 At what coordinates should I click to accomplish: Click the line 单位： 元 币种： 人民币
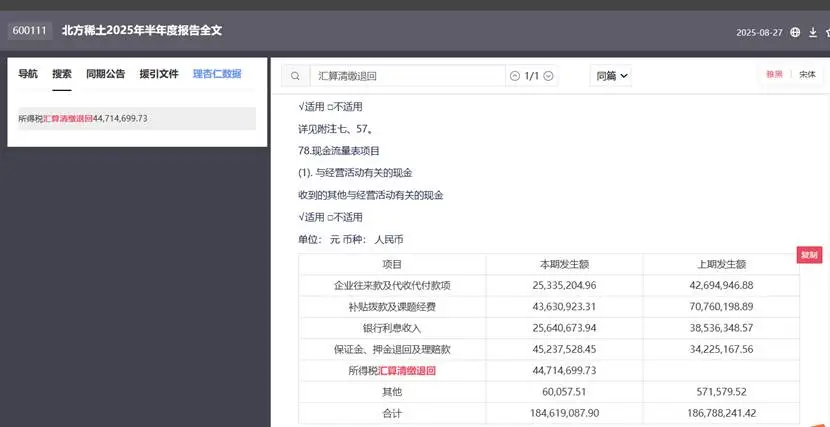click(x=350, y=240)
